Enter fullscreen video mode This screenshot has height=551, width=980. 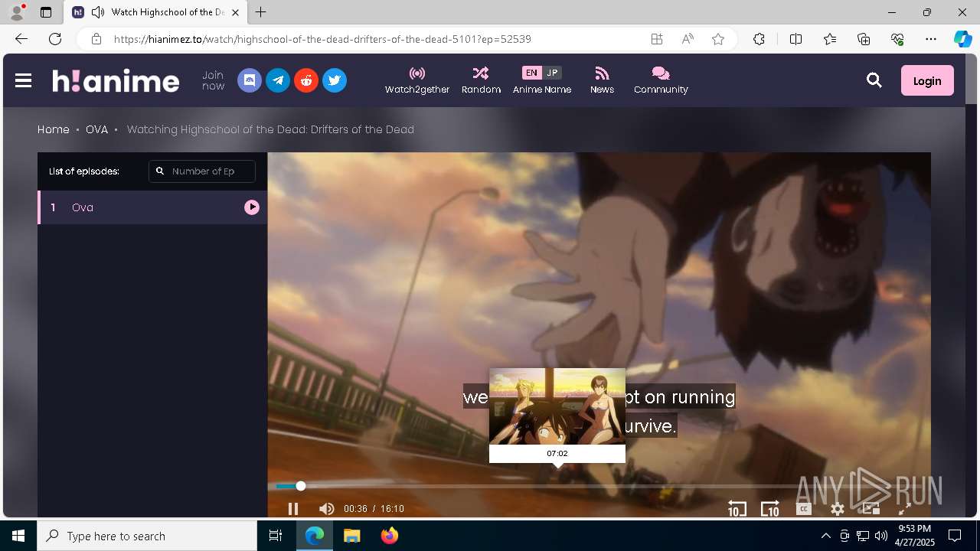[x=905, y=509]
